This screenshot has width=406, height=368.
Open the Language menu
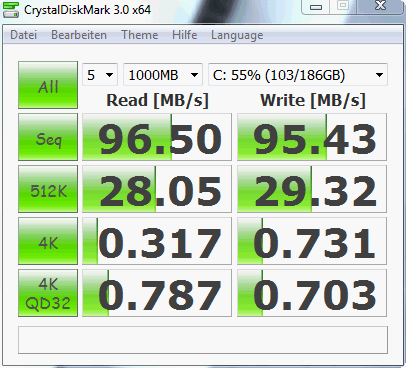tap(237, 35)
